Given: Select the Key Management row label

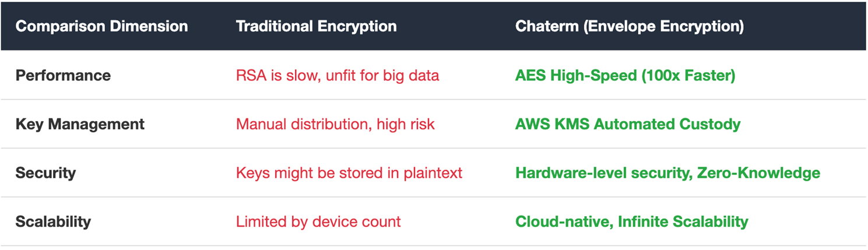Looking at the screenshot, I should pyautogui.click(x=80, y=124).
